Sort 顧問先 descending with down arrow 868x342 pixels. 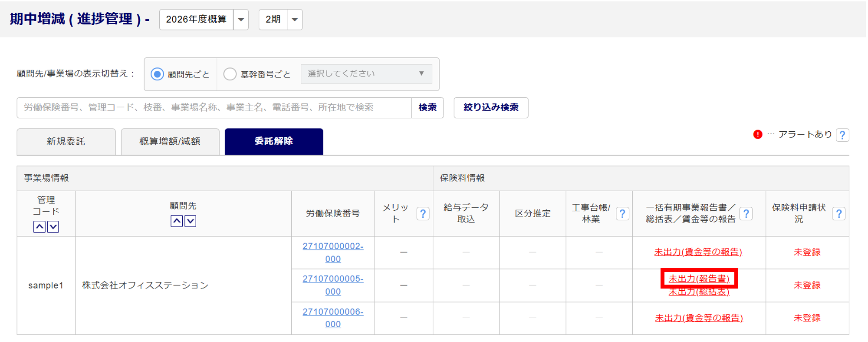pos(191,221)
